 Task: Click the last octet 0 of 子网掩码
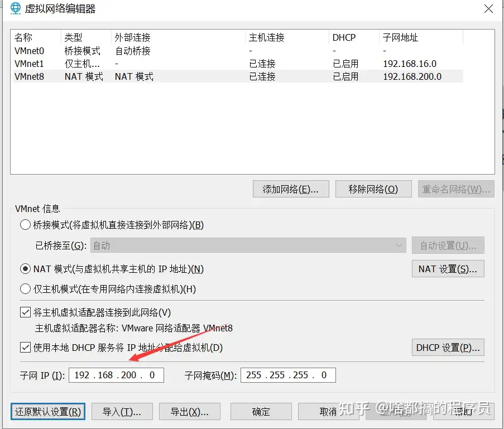pyautogui.click(x=324, y=375)
